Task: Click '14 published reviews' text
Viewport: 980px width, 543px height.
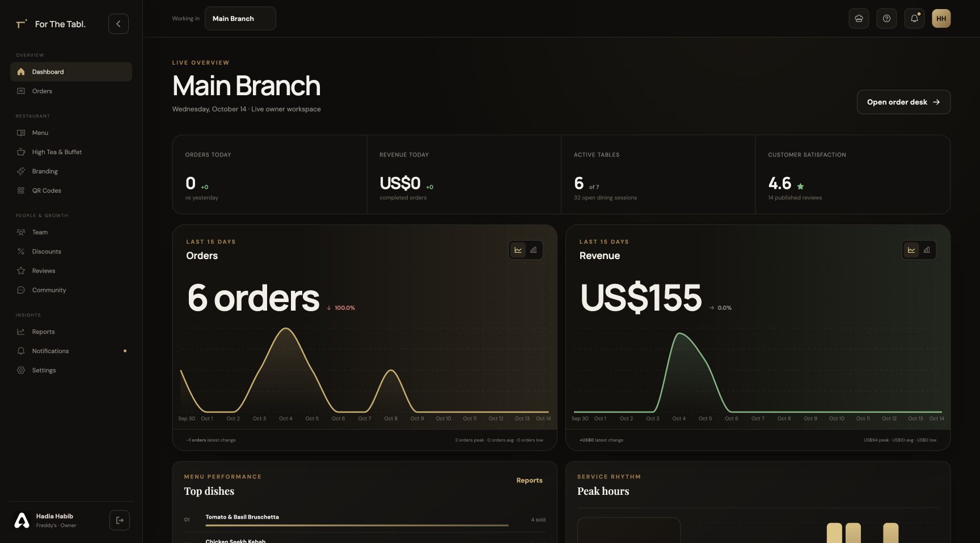Action: (795, 198)
